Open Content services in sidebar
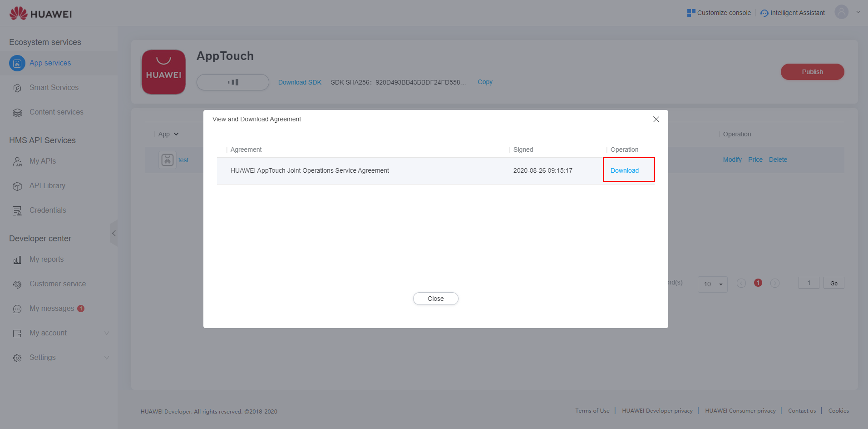Viewport: 868px width, 429px height. 56,112
